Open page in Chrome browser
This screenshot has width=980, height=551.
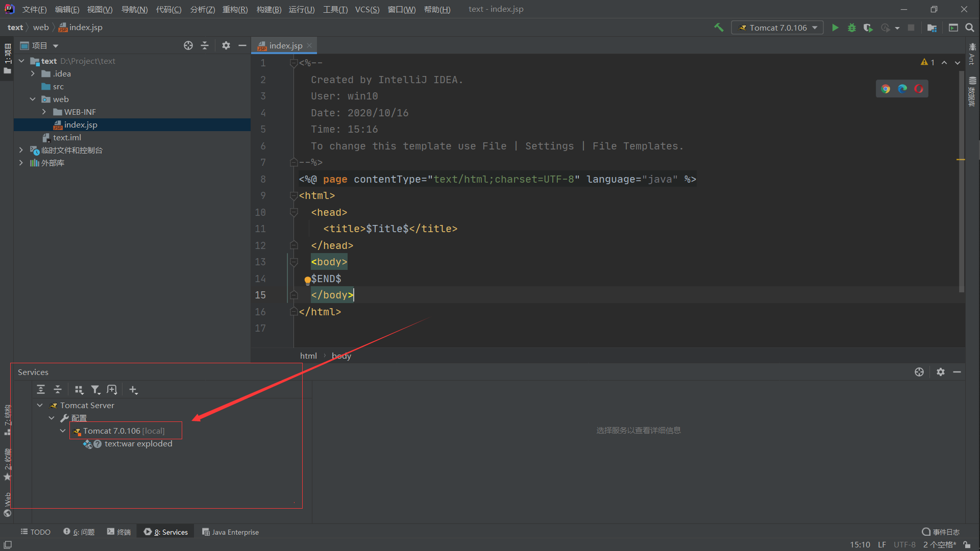point(886,89)
